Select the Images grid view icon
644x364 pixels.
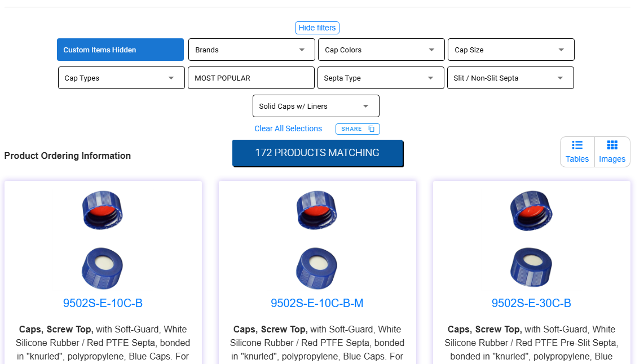pyautogui.click(x=612, y=152)
